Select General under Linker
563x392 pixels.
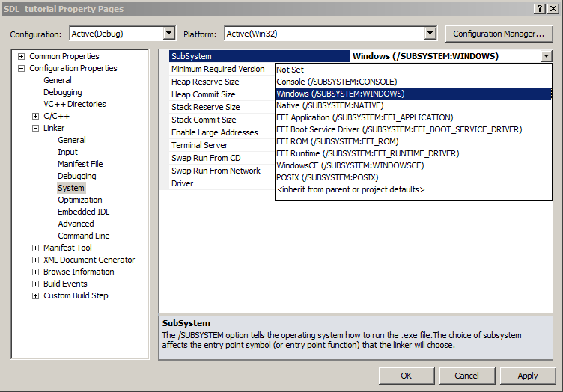pyautogui.click(x=72, y=140)
